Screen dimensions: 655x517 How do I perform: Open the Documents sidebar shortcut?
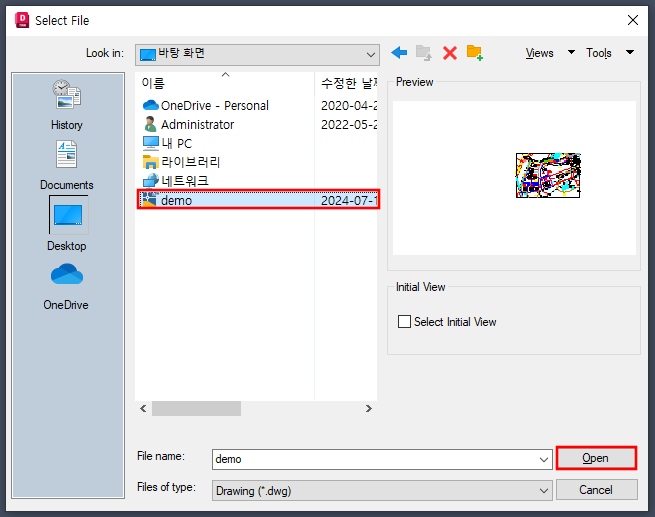click(66, 165)
